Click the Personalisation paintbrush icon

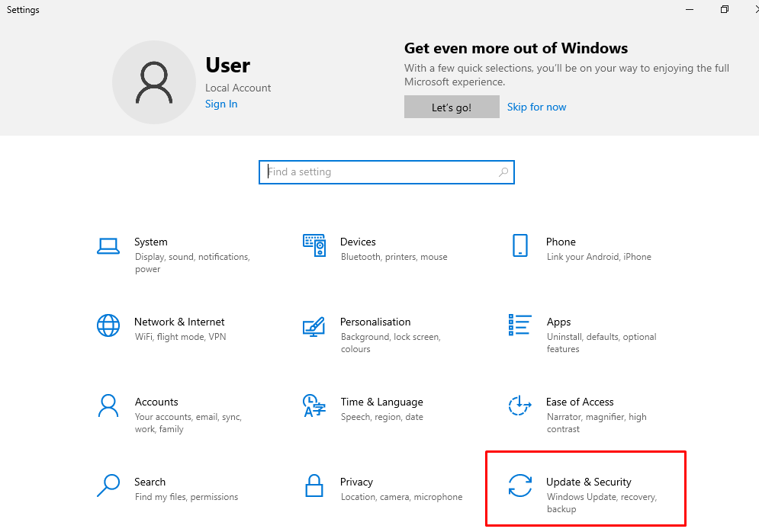314,327
